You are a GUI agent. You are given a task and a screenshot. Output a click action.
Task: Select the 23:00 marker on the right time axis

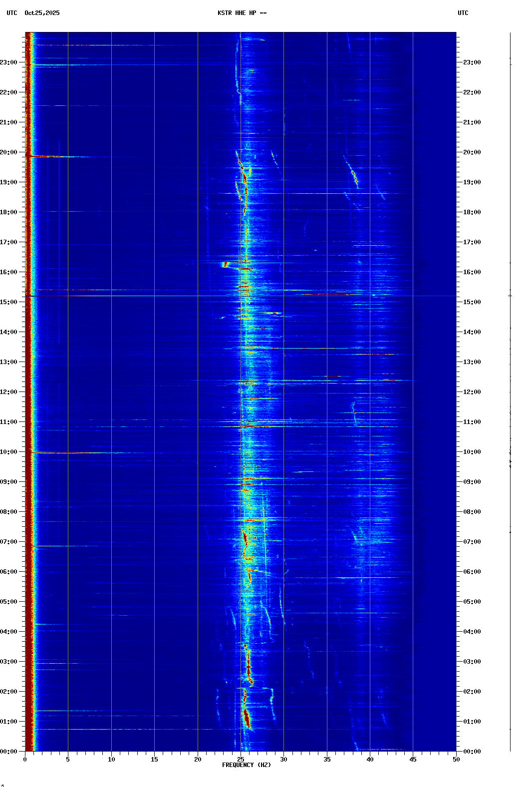point(472,62)
